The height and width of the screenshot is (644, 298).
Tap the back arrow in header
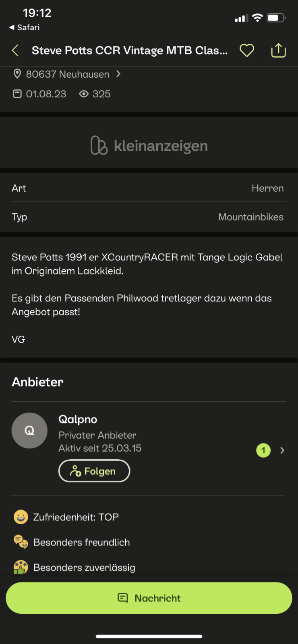pos(15,51)
